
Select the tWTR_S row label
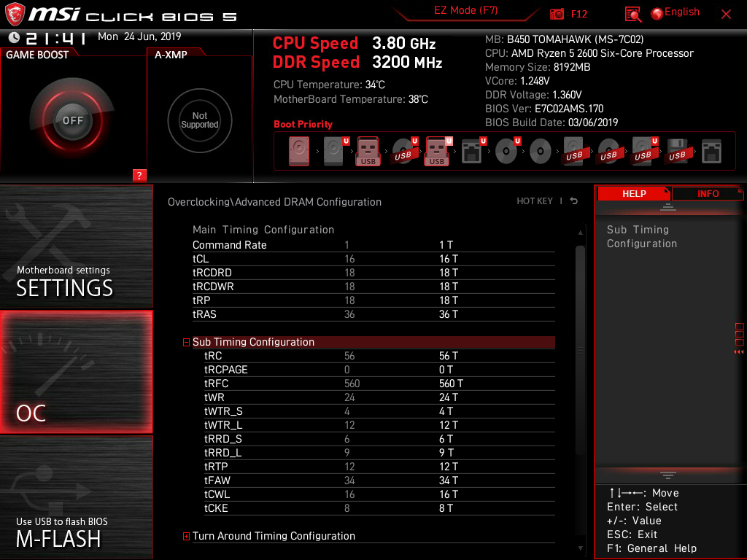pos(223,411)
